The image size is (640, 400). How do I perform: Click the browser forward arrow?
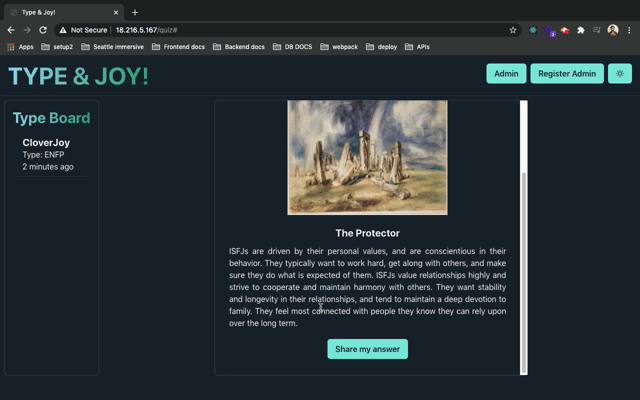pos(27,30)
